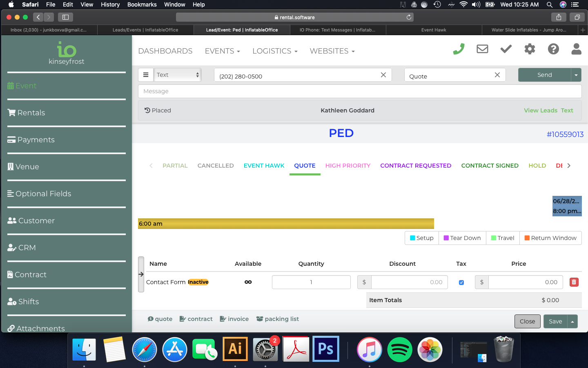Click the checkmark tasks icon
Viewport: 588px width, 368px height.
(506, 49)
